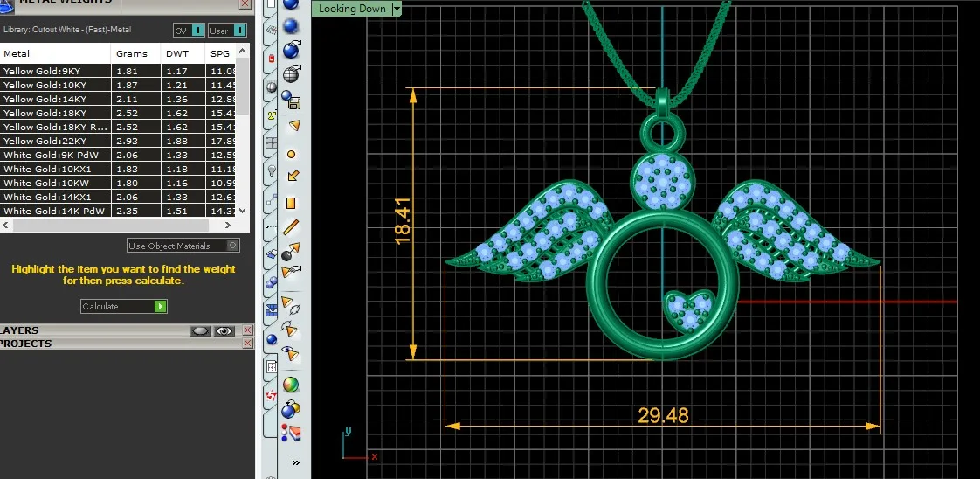Click the small orange dot point tool
The image size is (980, 479).
click(291, 154)
